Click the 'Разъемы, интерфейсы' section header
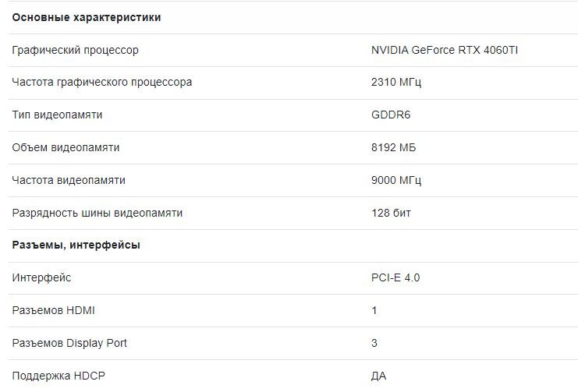 (76, 245)
